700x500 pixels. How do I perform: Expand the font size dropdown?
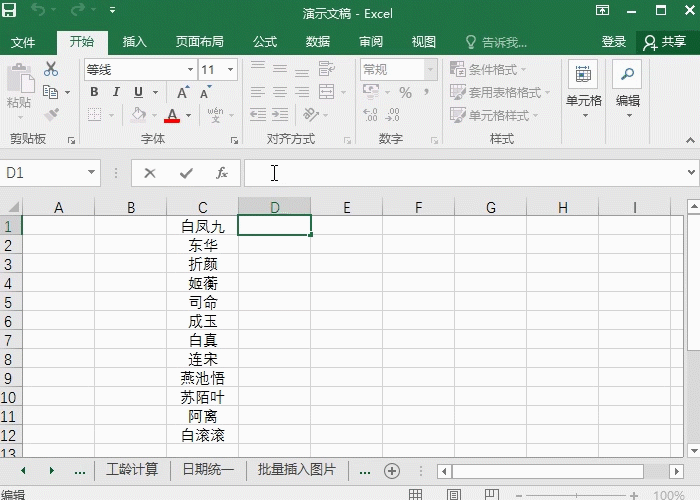coord(231,70)
